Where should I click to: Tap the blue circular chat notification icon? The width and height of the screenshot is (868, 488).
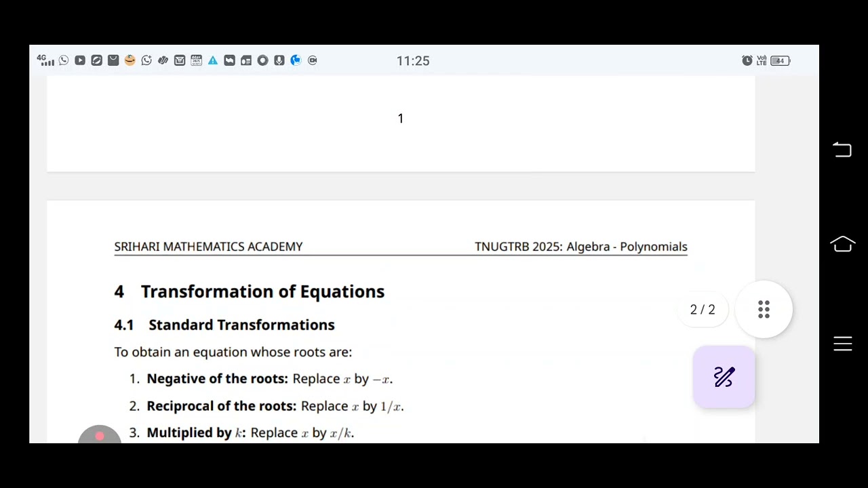296,60
